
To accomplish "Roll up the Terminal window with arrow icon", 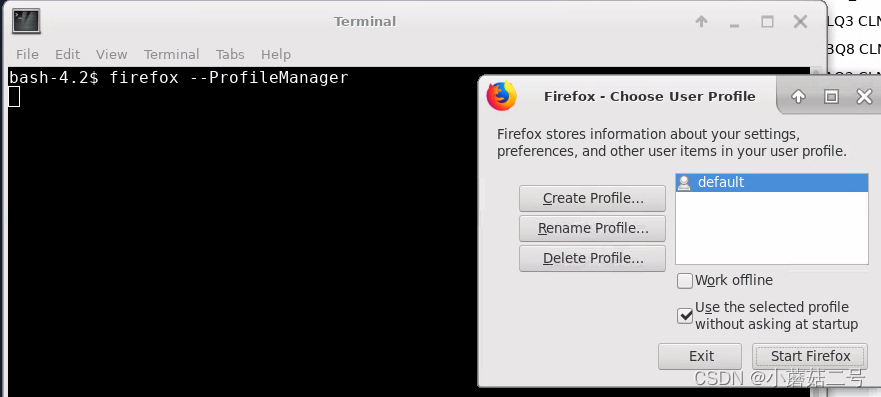I will 701,22.
